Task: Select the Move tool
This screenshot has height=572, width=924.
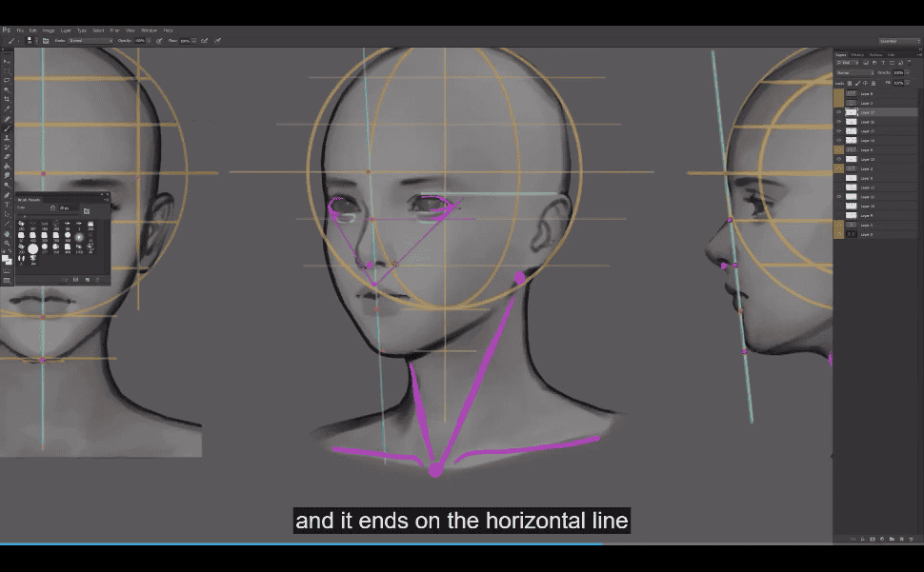Action: click(x=7, y=61)
